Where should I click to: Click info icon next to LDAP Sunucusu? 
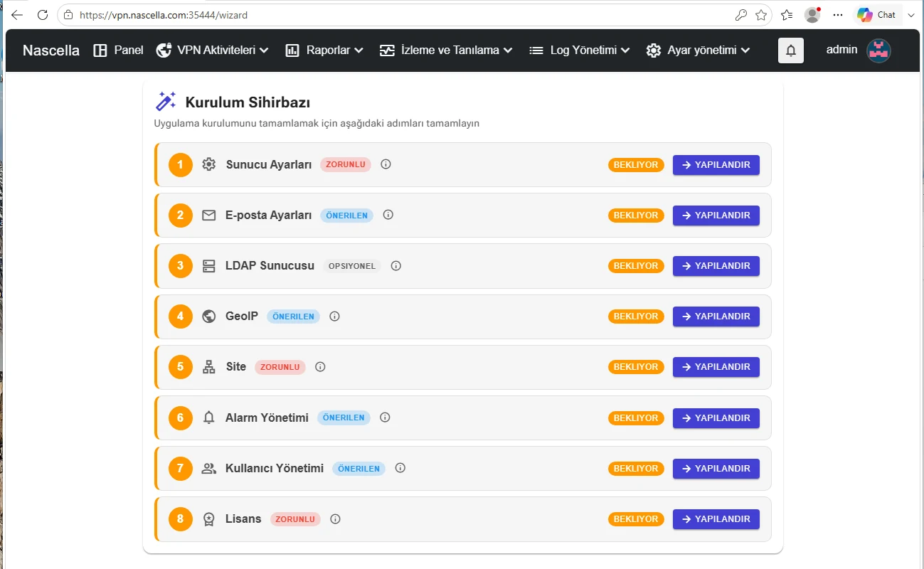point(396,266)
